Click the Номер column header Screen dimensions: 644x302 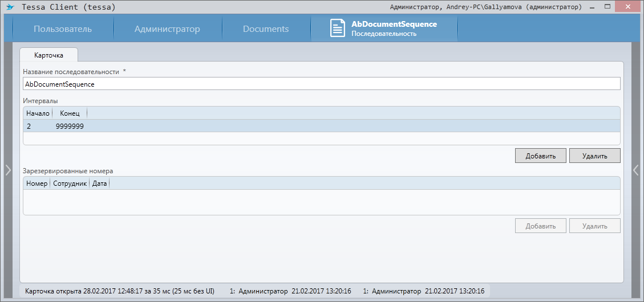[37, 183]
